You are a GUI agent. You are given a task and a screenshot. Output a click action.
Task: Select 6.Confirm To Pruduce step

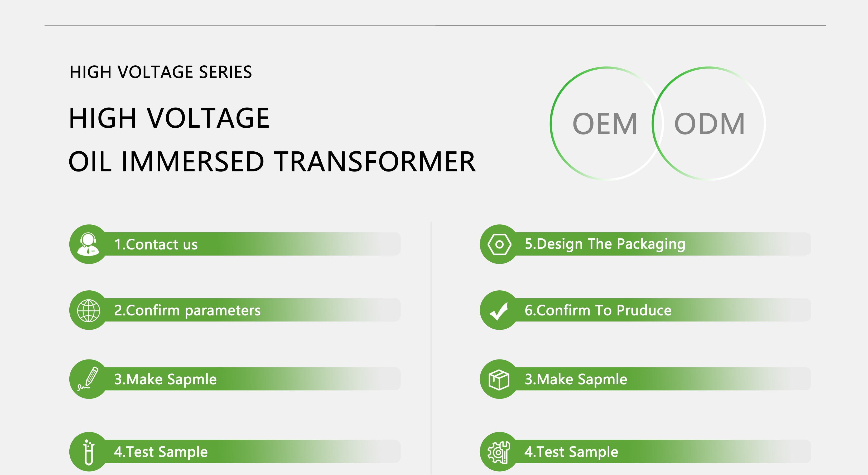click(645, 310)
